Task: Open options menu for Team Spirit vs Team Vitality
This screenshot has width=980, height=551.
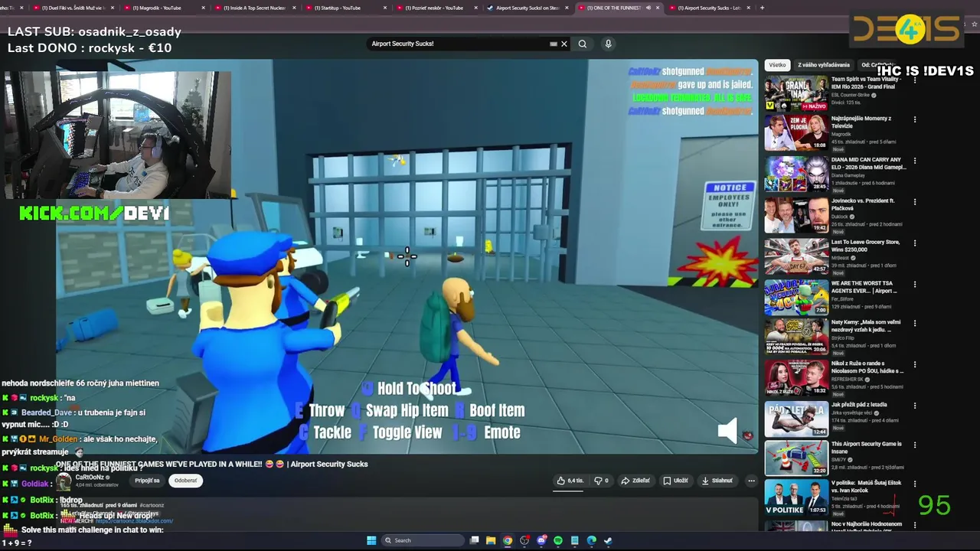Action: point(915,78)
